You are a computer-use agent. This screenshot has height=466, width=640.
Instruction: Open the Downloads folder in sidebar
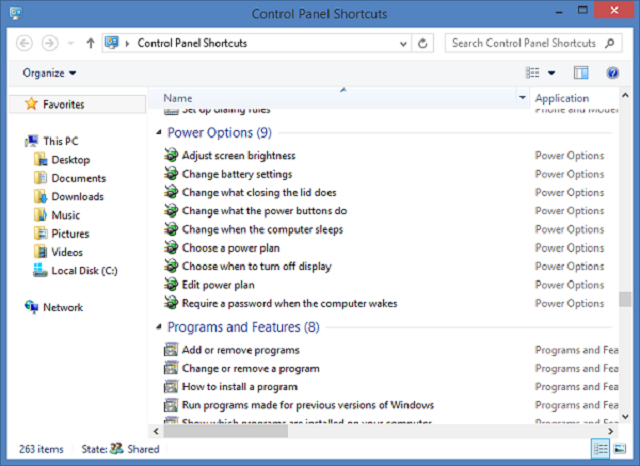77,197
